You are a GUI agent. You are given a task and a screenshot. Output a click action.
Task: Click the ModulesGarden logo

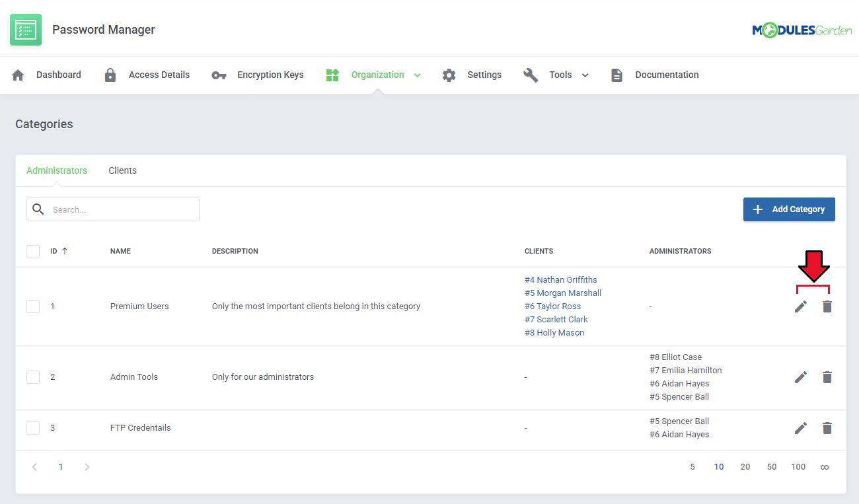click(802, 30)
